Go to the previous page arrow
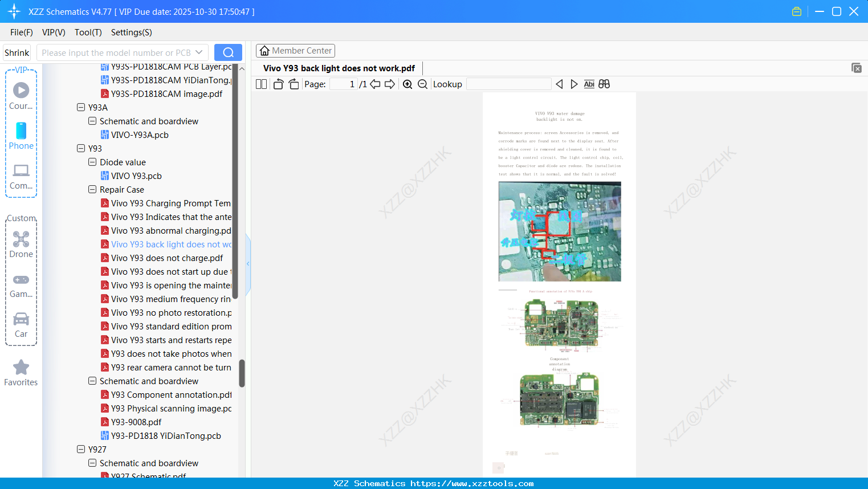The width and height of the screenshot is (868, 489). 375,84
